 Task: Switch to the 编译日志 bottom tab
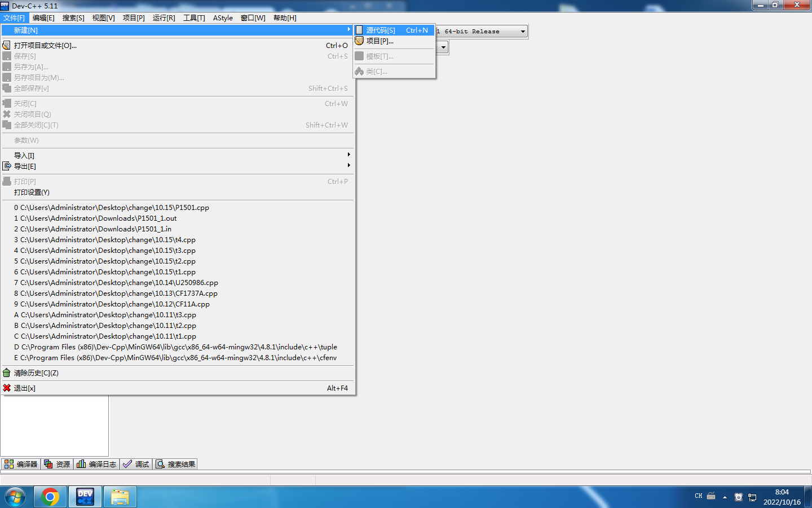pos(96,464)
